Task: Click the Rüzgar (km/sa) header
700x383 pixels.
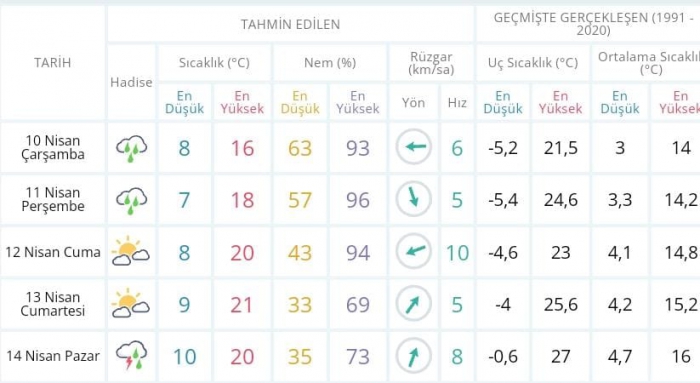Action: pos(431,63)
